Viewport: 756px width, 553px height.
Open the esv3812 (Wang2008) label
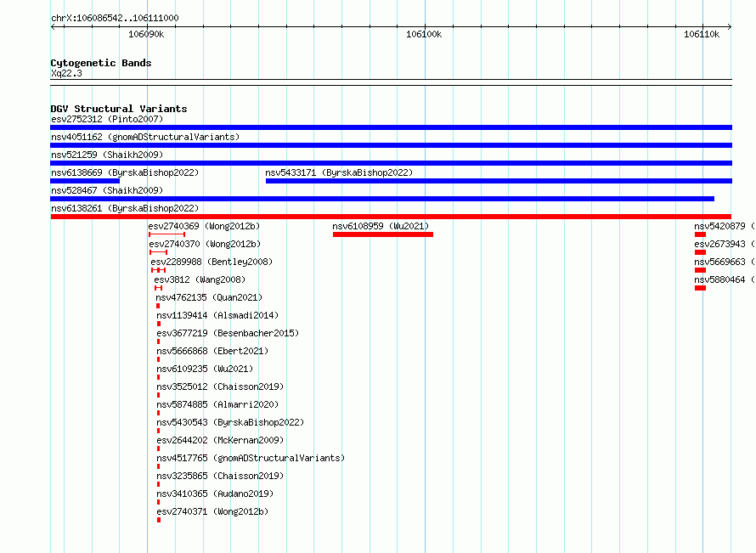[x=200, y=279]
